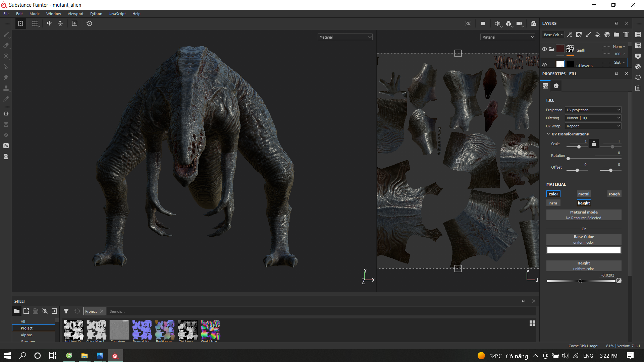Select the Projection tool
644x362 pixels.
6,56
